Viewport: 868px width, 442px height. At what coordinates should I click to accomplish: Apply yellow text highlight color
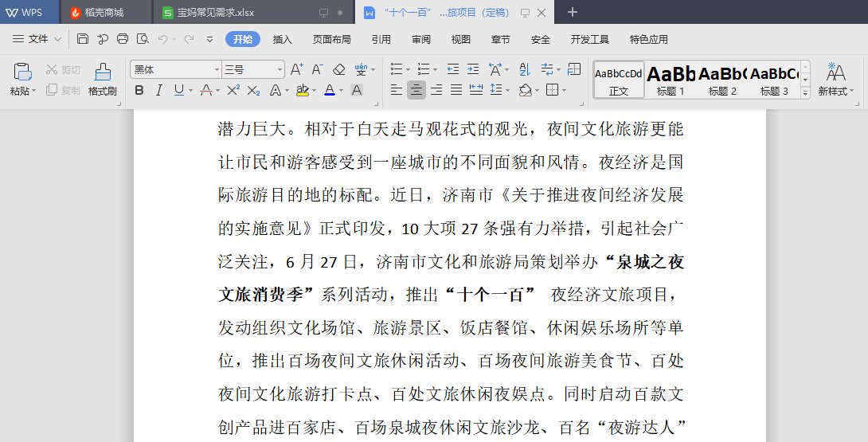pyautogui.click(x=303, y=90)
